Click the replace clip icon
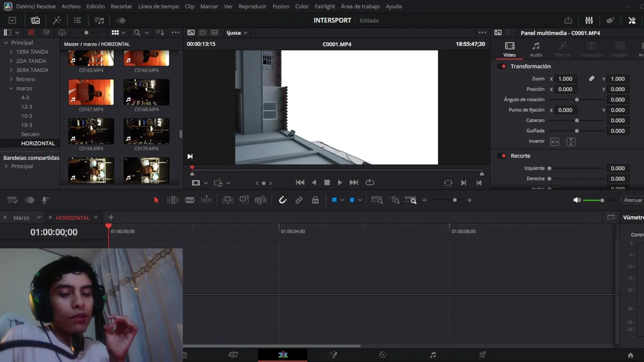This screenshot has height=362, width=644. 261,200
